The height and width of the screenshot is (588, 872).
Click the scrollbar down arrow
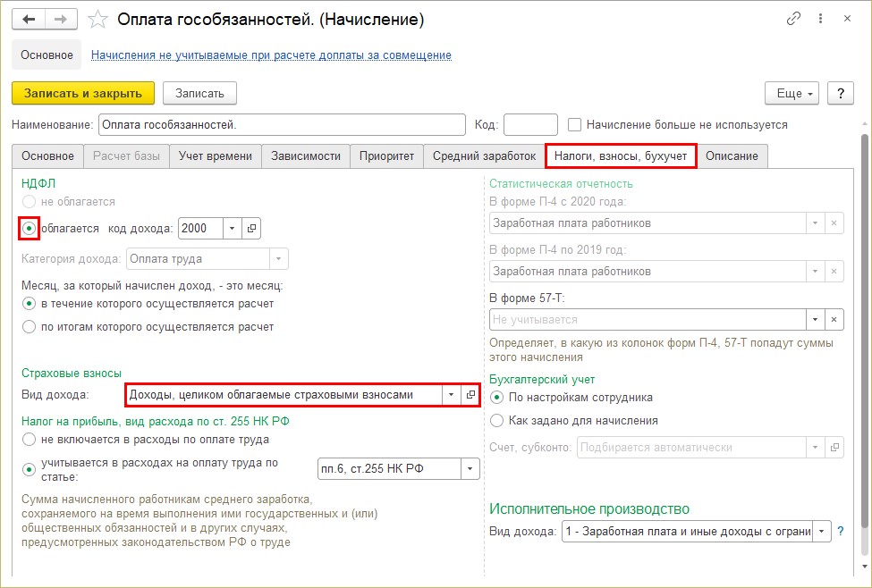(865, 567)
